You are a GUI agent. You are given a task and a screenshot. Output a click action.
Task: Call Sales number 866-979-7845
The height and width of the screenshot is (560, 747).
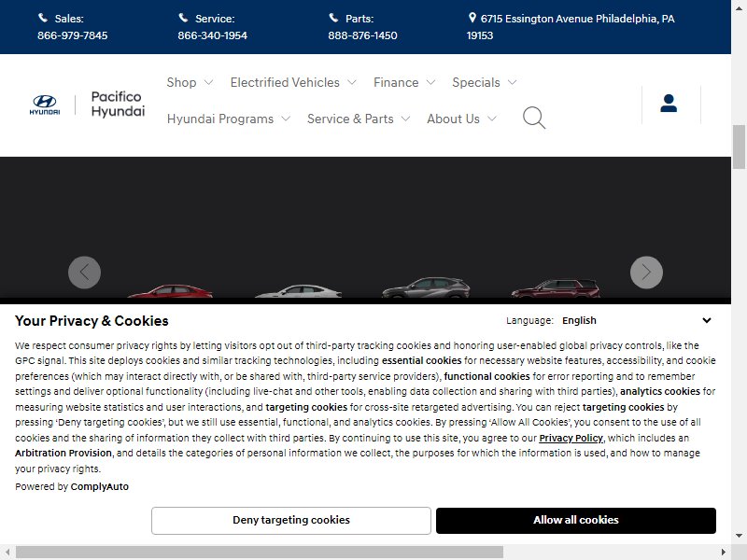click(73, 35)
